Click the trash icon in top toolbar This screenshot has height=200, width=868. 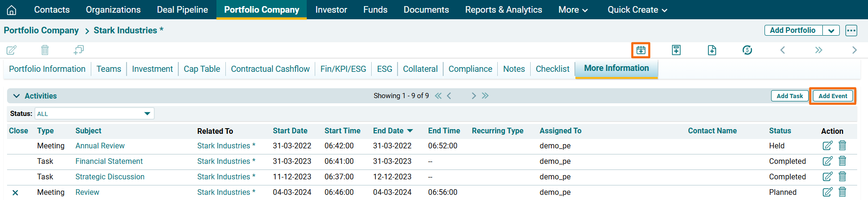coord(45,50)
